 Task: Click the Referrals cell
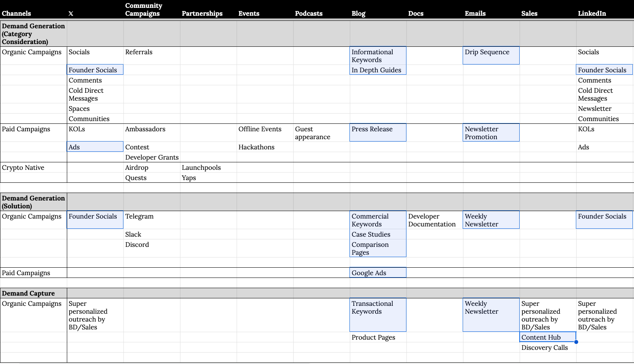coord(152,56)
